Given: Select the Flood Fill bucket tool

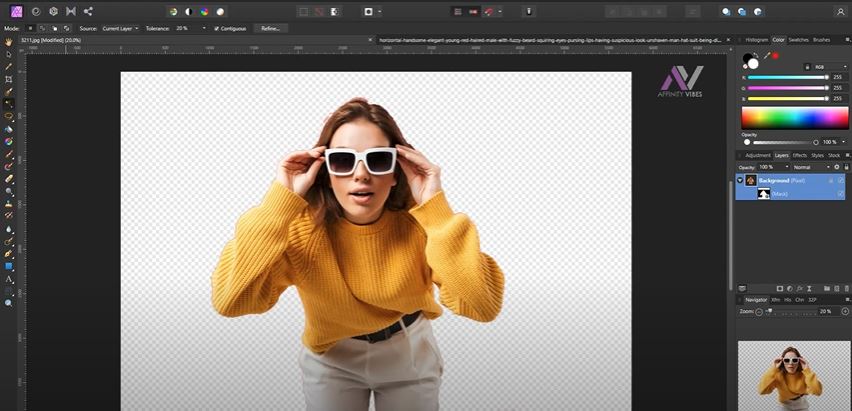Looking at the screenshot, I should coord(9,129).
